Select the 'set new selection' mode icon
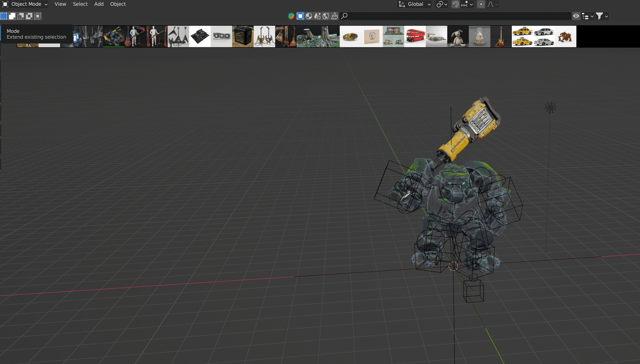640x364 pixels. coord(4,16)
